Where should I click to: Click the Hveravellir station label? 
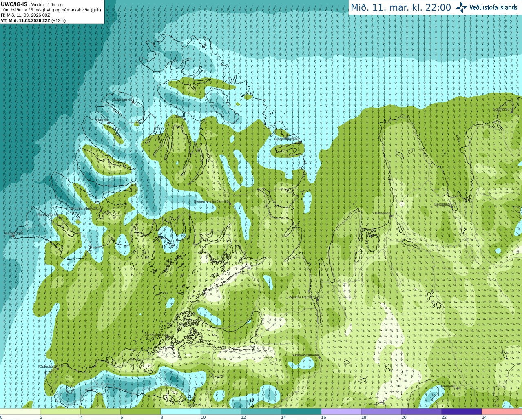[447, 386]
